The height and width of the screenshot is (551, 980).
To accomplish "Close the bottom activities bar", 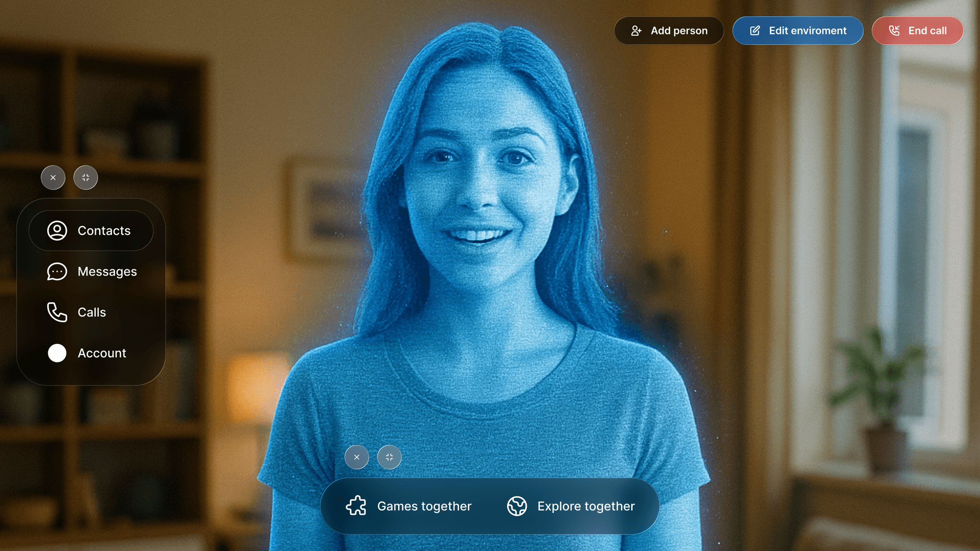I will point(356,457).
